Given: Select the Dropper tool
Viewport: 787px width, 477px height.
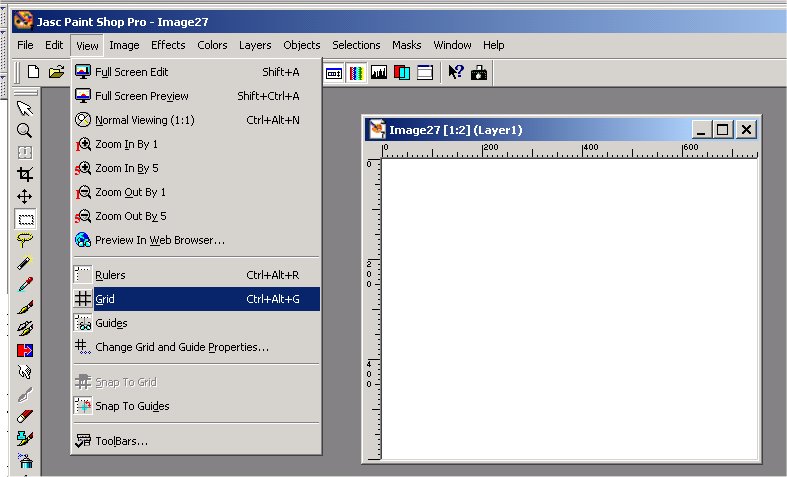Looking at the screenshot, I should click(25, 284).
